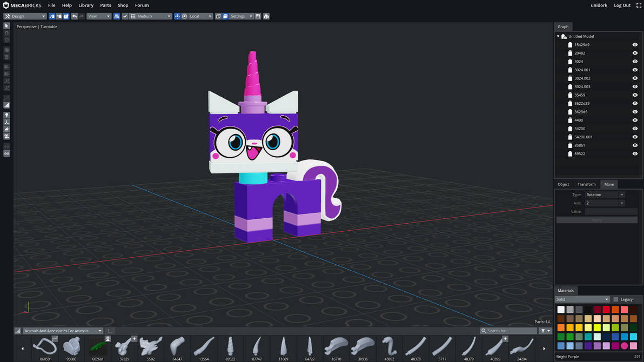Click the search magnifier in the parts bar
Viewport: 644px width, 362px height.
point(485,330)
